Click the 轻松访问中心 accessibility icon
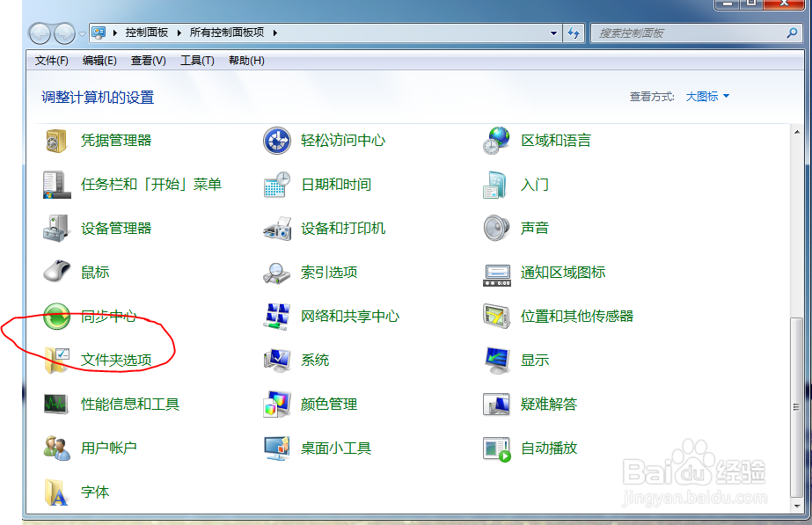 [x=277, y=141]
